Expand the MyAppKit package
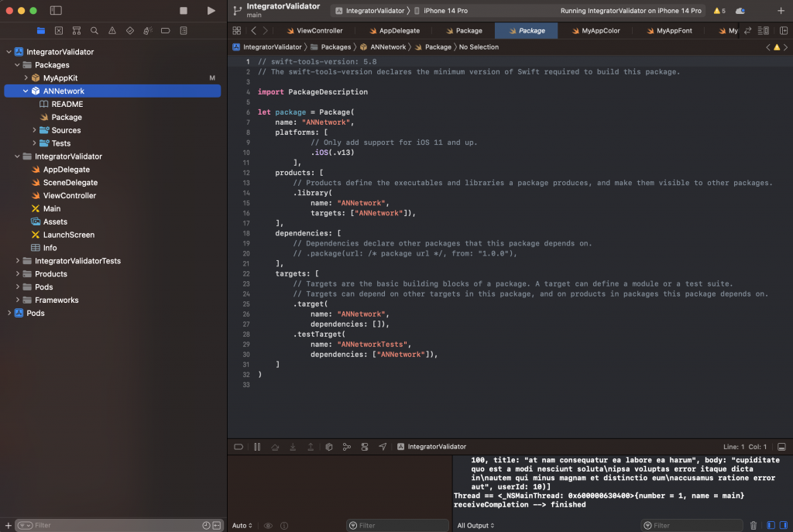 (26, 78)
